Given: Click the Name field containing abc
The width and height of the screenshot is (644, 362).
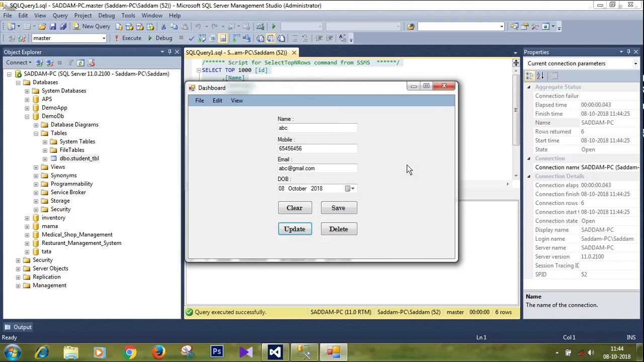Looking at the screenshot, I should click(x=317, y=128).
